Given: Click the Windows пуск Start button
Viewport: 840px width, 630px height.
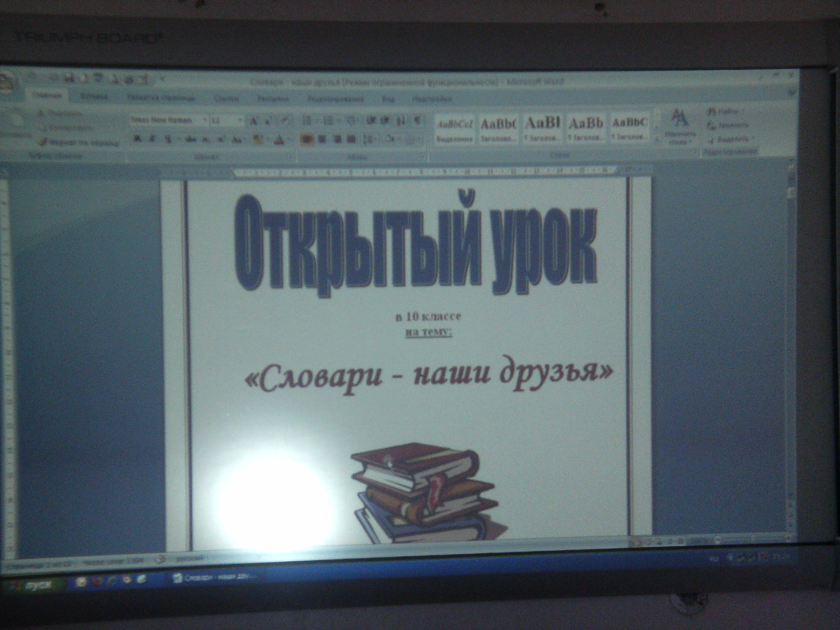Looking at the screenshot, I should click(x=31, y=586).
